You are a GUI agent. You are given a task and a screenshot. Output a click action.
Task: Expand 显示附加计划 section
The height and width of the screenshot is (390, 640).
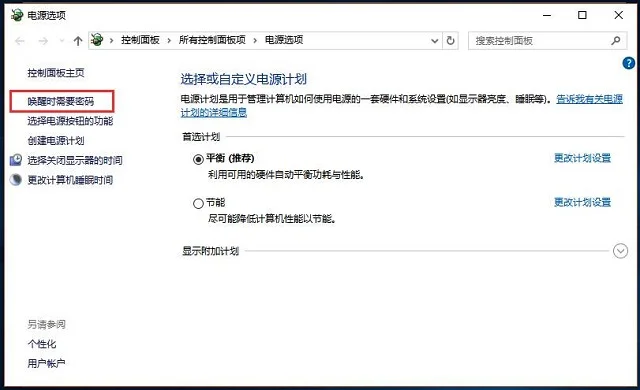tap(620, 251)
